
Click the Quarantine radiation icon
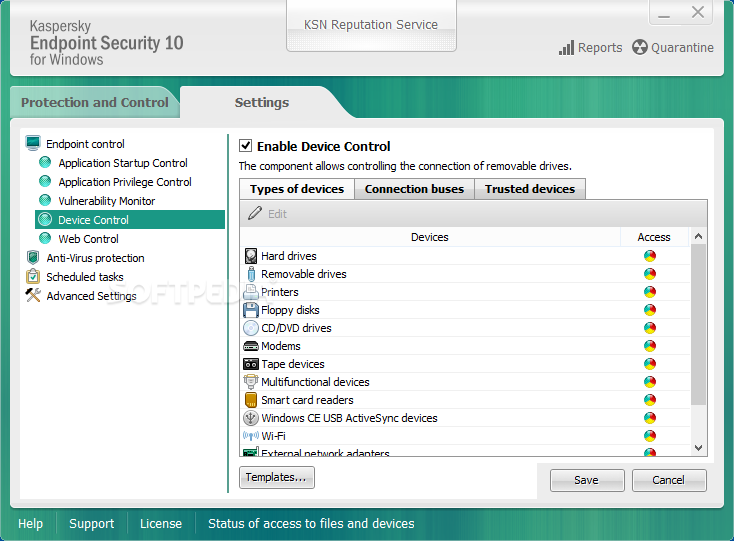point(639,48)
